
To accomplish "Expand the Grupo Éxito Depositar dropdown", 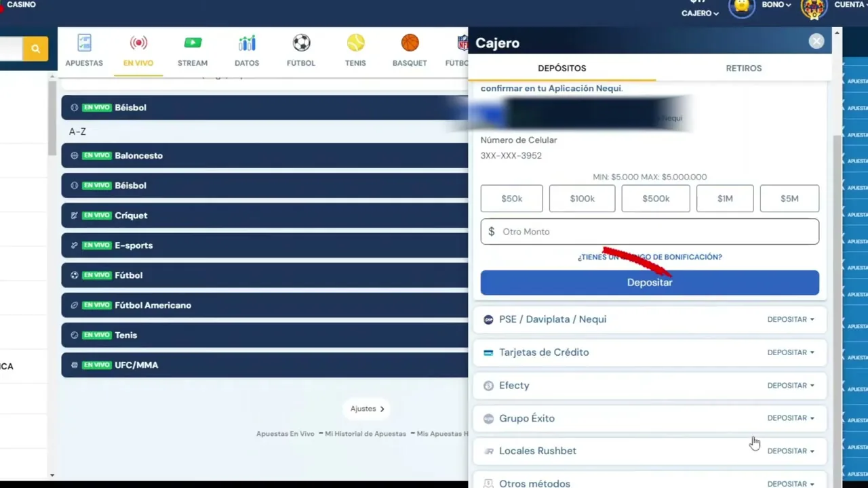I will [791, 418].
